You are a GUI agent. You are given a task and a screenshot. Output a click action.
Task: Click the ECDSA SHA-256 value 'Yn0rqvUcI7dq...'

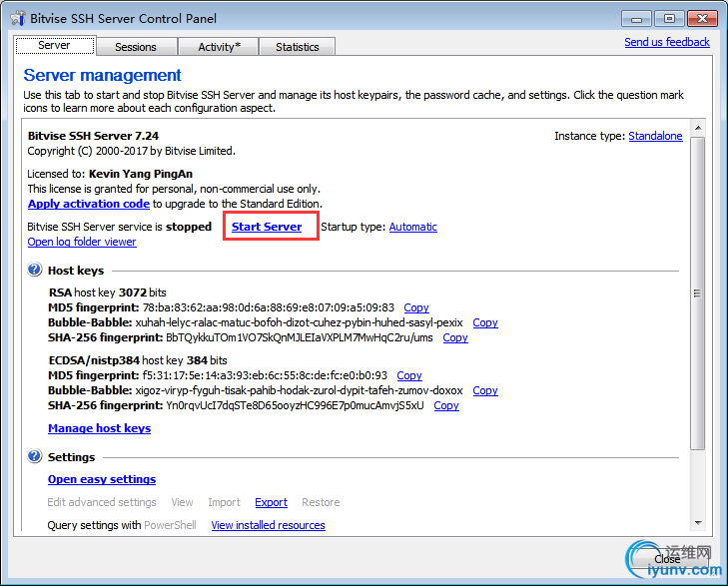295,405
